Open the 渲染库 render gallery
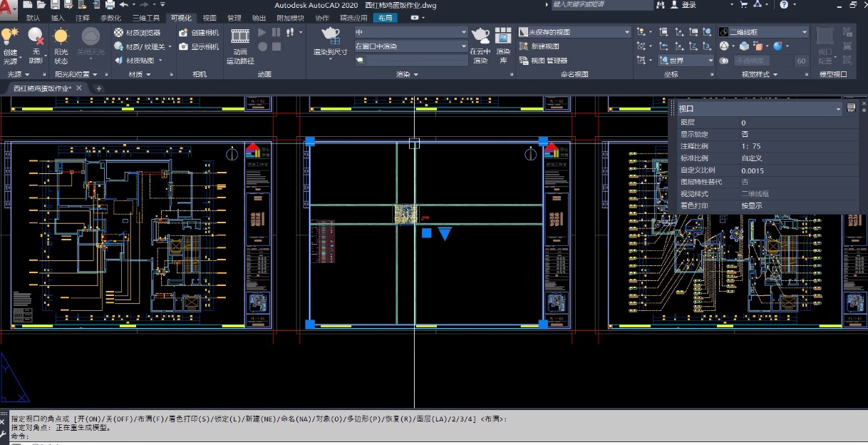Image resolution: width=868 pixels, height=445 pixels. tap(503, 37)
